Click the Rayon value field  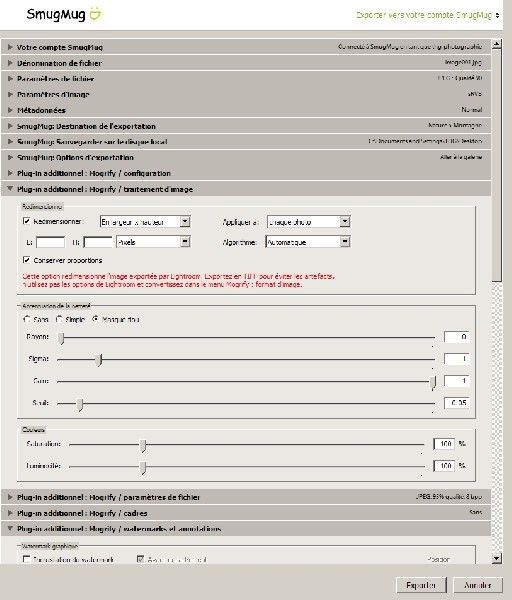457,337
